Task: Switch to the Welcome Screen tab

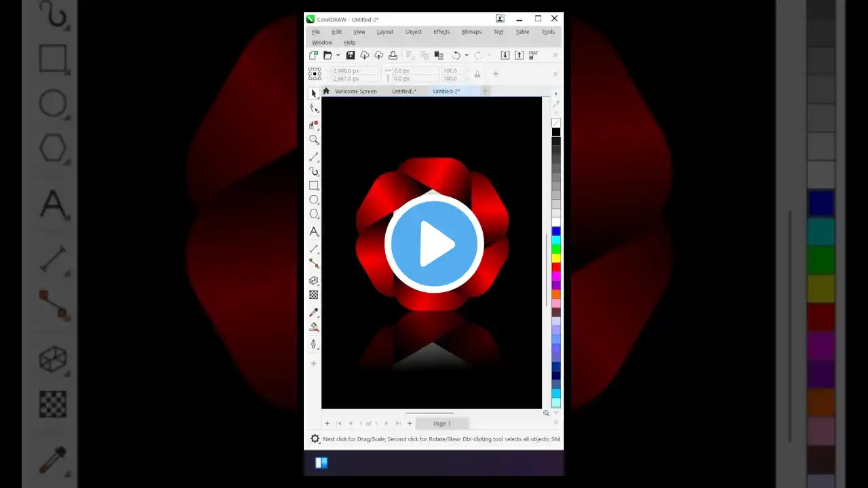Action: click(x=355, y=91)
